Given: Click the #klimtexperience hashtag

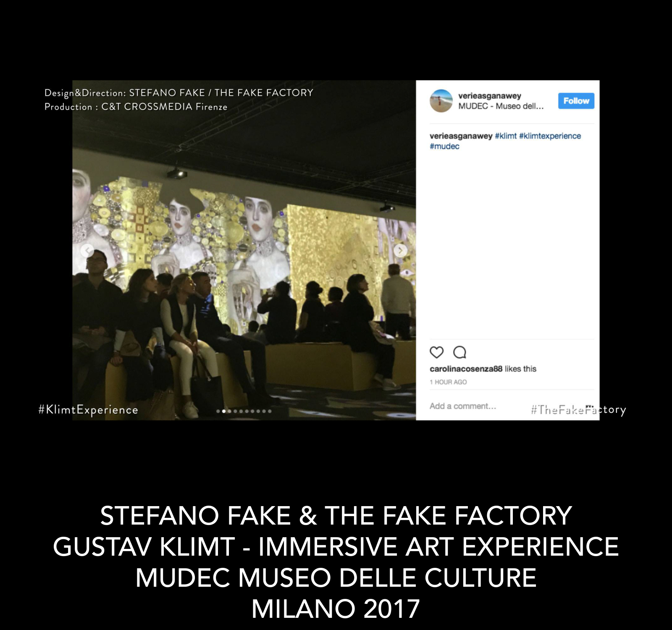Looking at the screenshot, I should (x=550, y=136).
